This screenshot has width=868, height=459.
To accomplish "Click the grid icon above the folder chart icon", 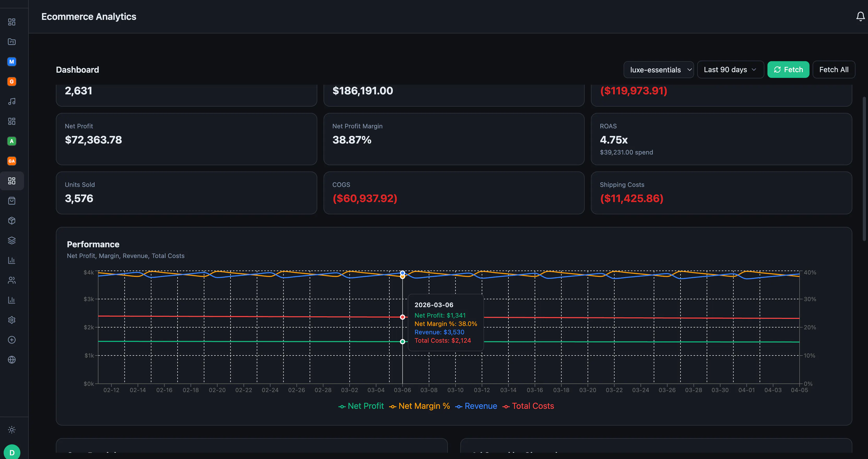I will click(12, 22).
